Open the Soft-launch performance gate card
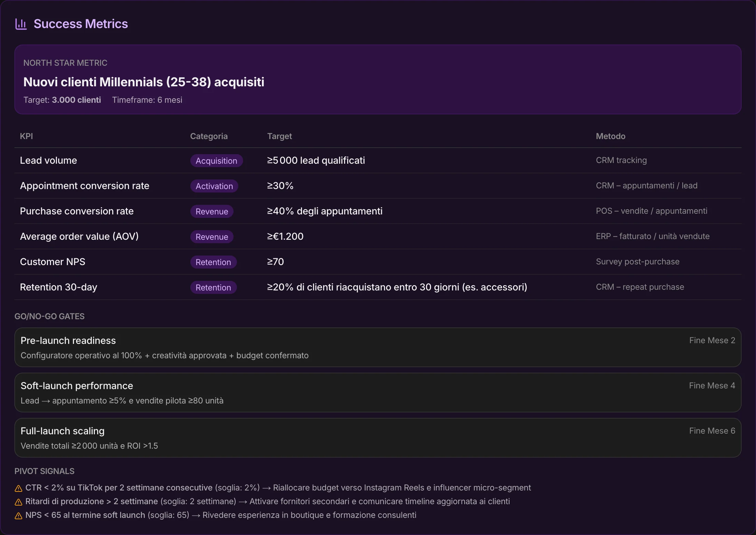756x535 pixels. 378,393
